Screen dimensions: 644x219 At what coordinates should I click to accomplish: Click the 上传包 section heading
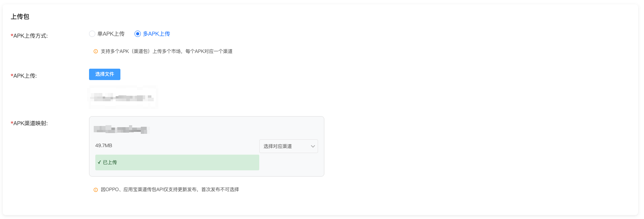(x=20, y=16)
